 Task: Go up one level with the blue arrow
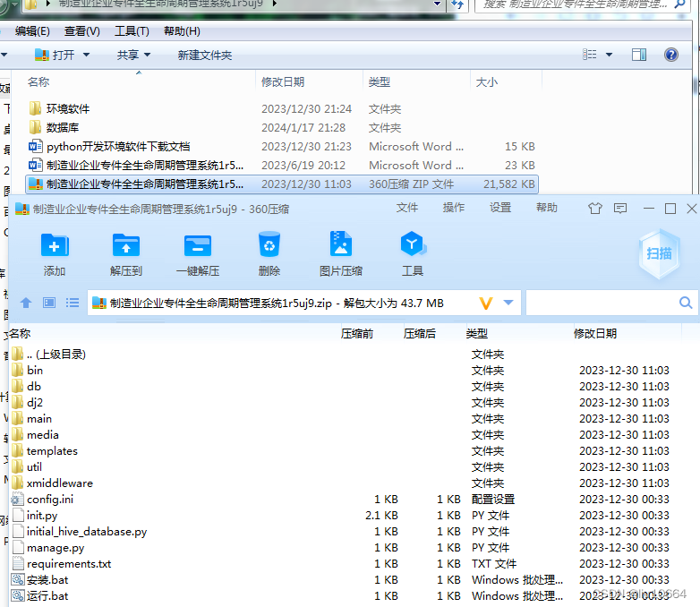click(26, 303)
